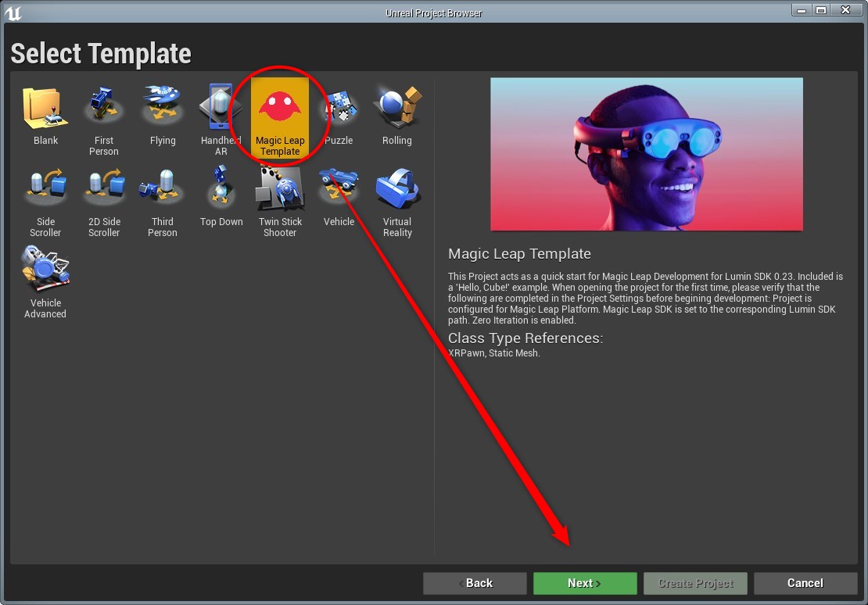Pick the Top Down template
Viewport: 868px width, 605px height.
221,199
